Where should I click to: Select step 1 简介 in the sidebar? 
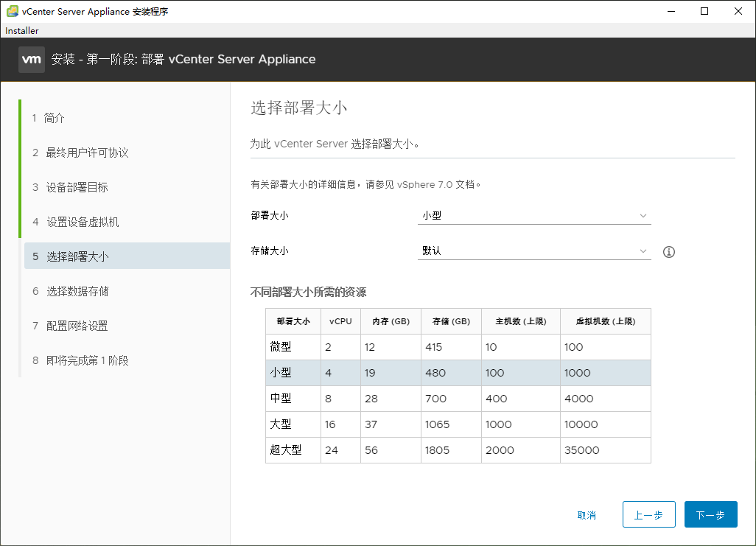click(50, 117)
